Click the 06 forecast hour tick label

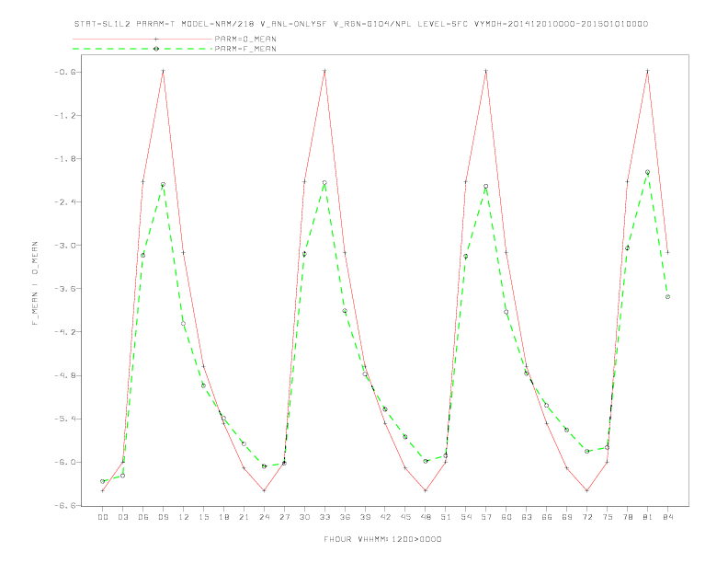click(x=143, y=517)
